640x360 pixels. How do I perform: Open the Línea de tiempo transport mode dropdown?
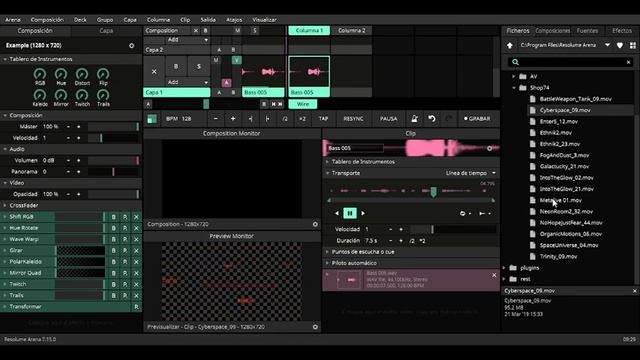471,173
